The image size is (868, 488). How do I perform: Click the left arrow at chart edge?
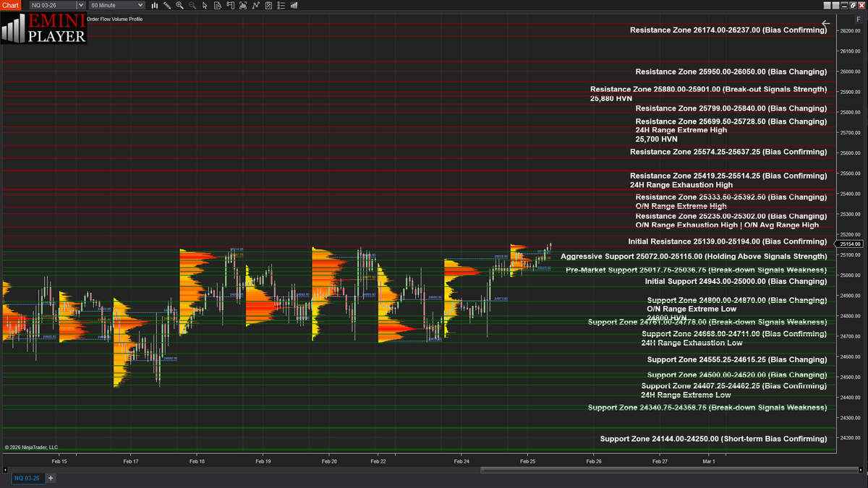(826, 23)
